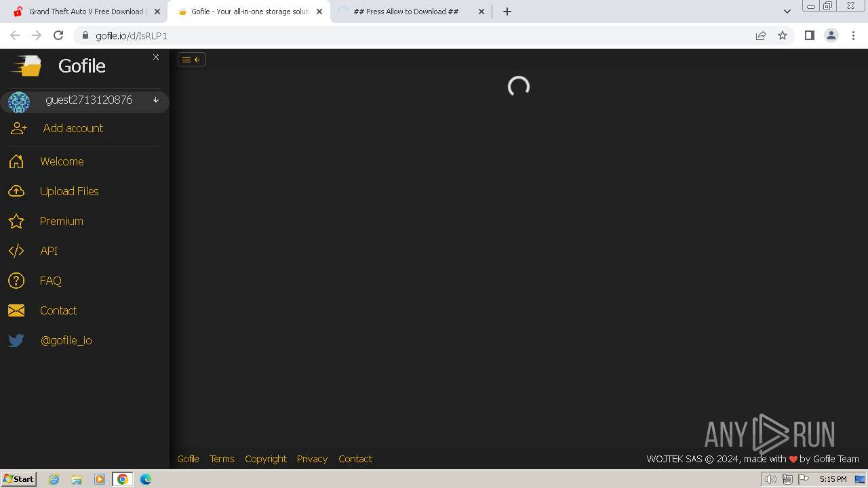This screenshot has height=488, width=868.
Task: Click the API code brackets icon
Action: point(16,251)
